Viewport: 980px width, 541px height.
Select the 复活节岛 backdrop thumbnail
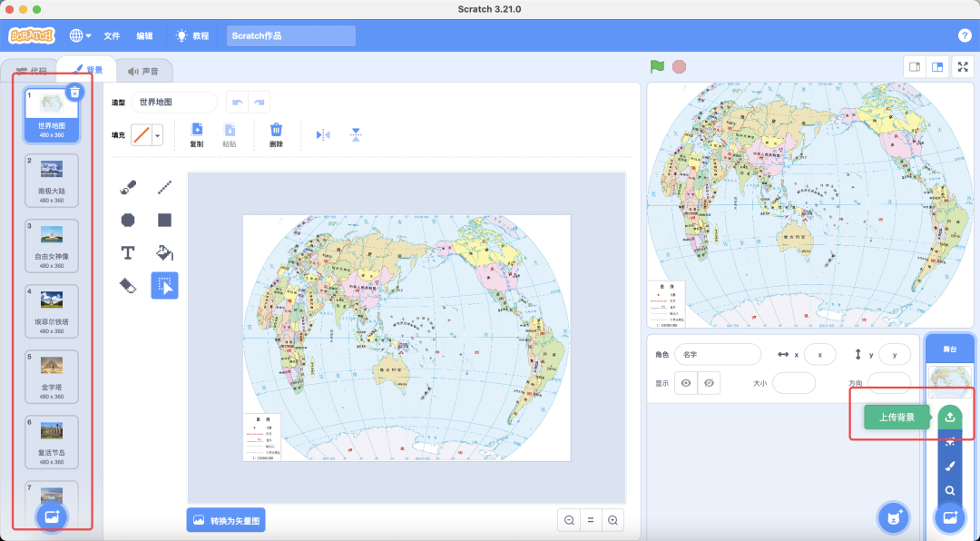[51, 442]
